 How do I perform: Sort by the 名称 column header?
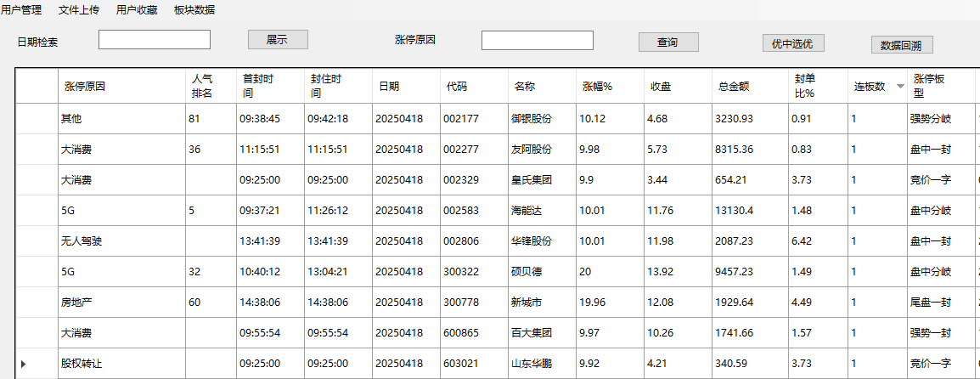(542, 87)
